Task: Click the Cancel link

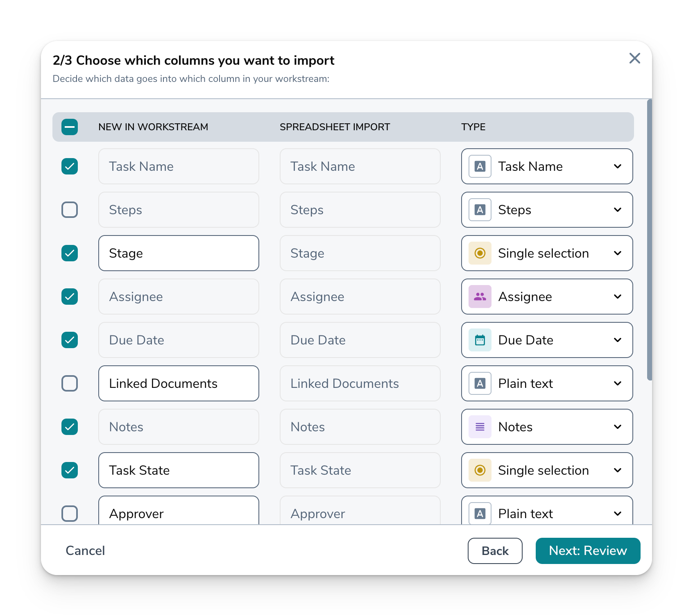Action: tap(85, 551)
